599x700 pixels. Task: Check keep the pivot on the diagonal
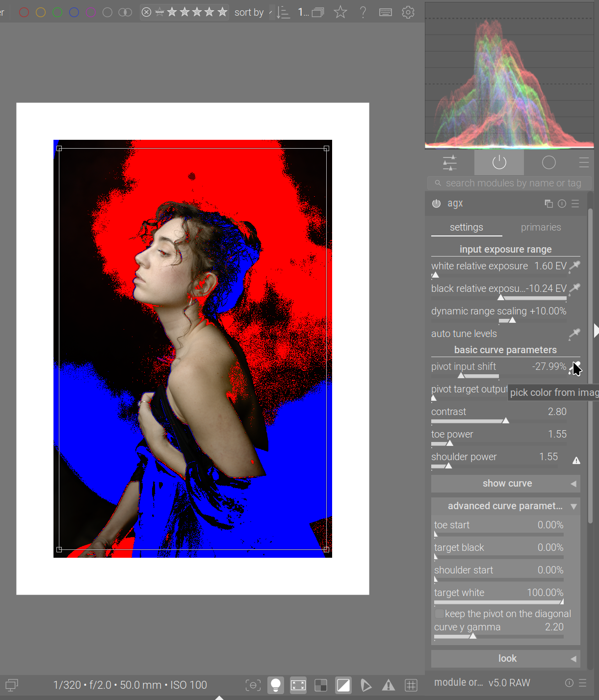(x=440, y=614)
